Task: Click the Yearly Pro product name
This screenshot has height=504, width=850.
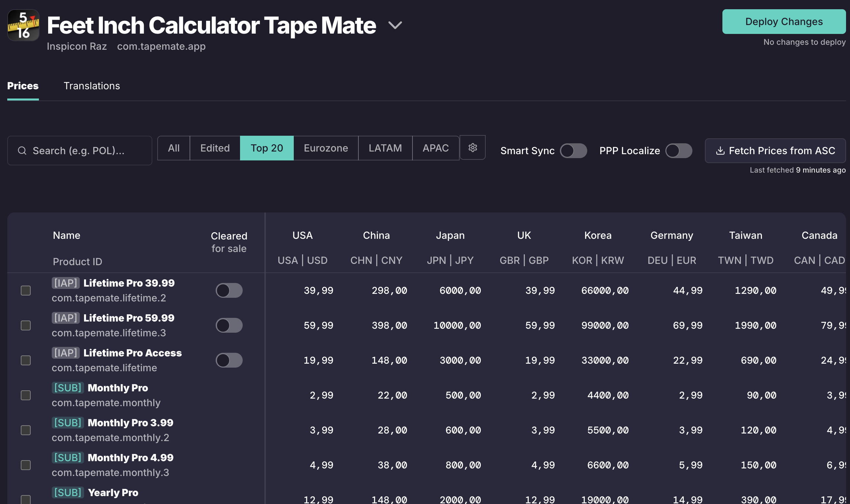Action: (x=113, y=492)
